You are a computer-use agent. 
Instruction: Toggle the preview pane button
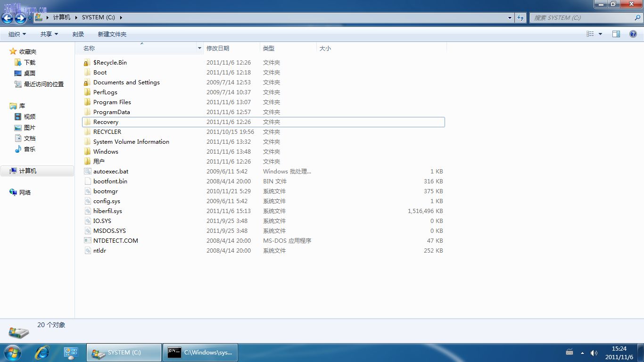pos(616,34)
